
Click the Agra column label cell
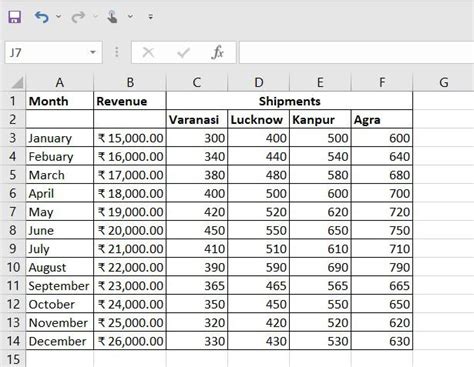pyautogui.click(x=382, y=120)
